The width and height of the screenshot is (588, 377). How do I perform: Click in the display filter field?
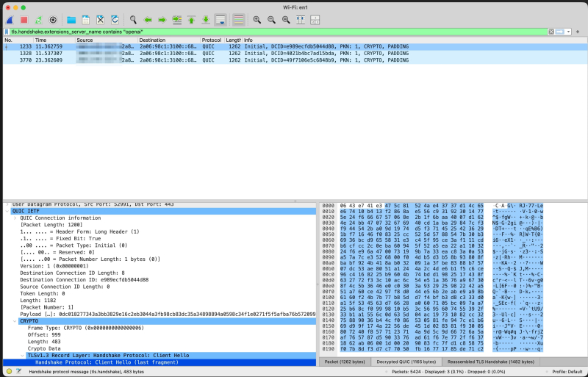[x=279, y=32]
